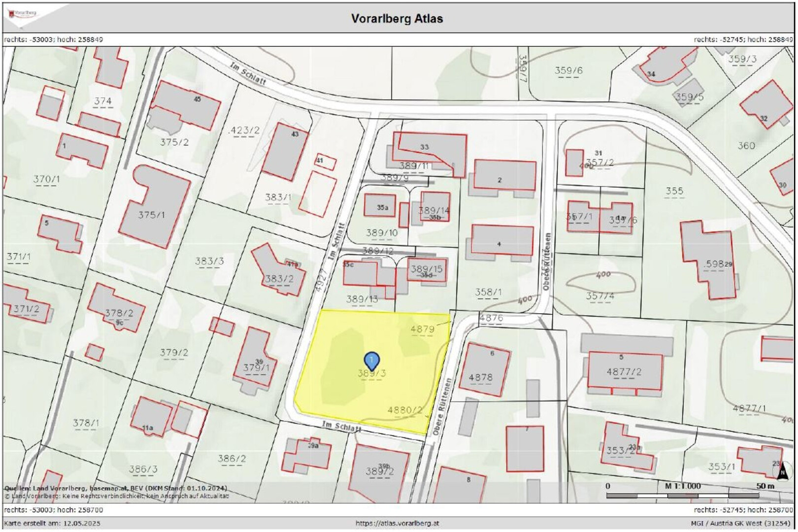798x532 pixels.
Task: Select building on parcel 4877/2
Action: [624, 370]
